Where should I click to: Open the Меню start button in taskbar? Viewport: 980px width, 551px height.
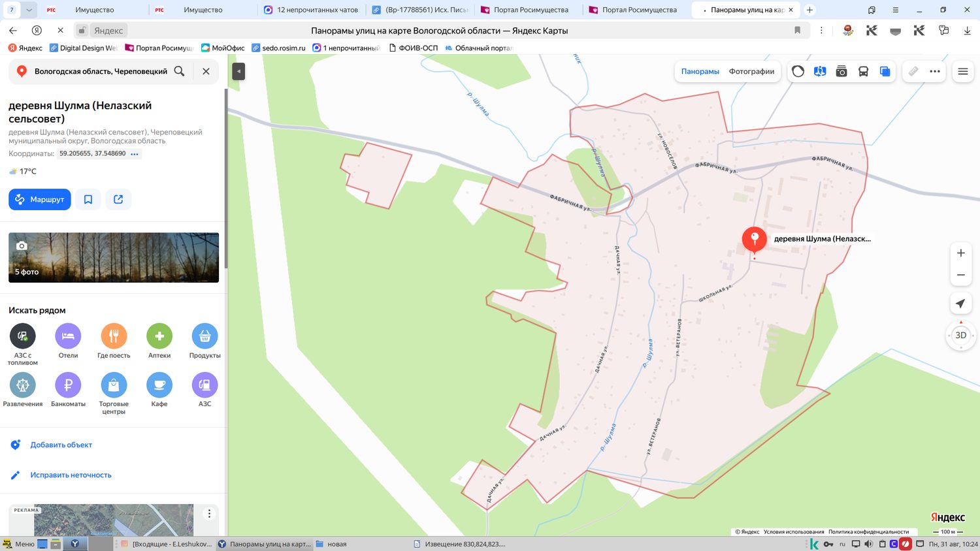click(x=18, y=544)
